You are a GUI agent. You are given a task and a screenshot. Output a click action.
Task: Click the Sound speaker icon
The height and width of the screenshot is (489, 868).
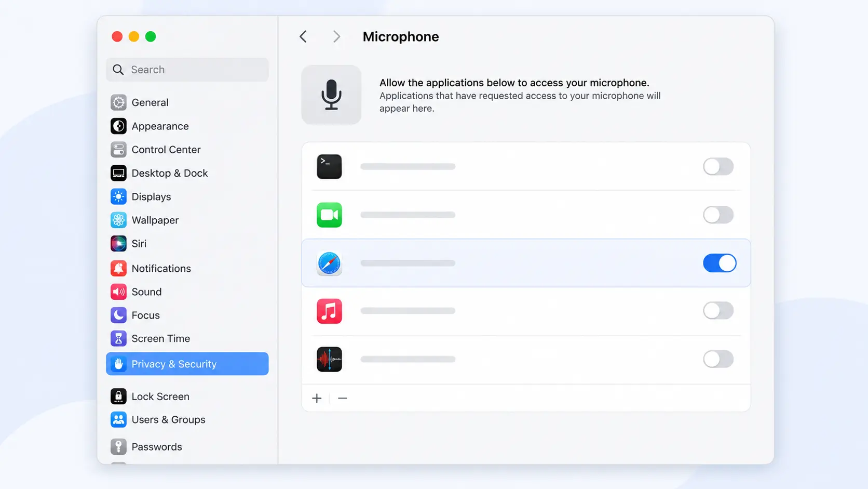click(118, 292)
